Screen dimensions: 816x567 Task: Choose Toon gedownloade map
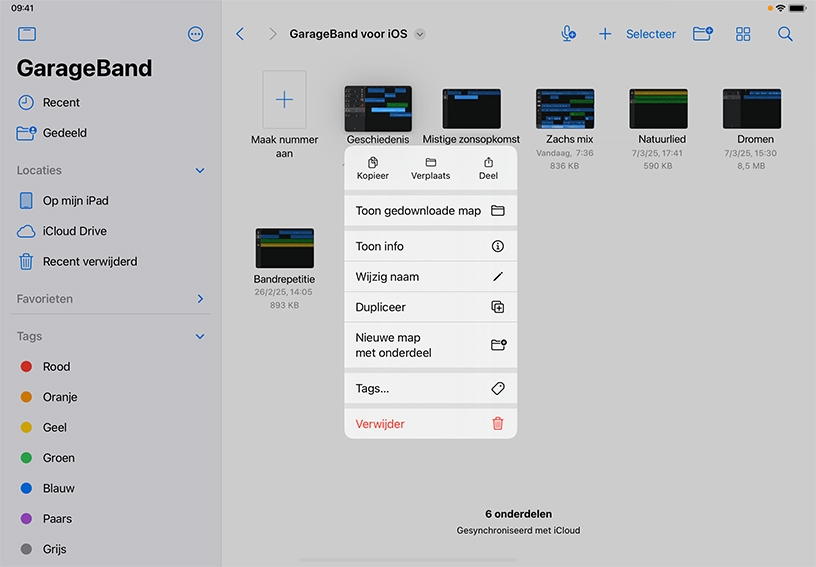point(431,211)
